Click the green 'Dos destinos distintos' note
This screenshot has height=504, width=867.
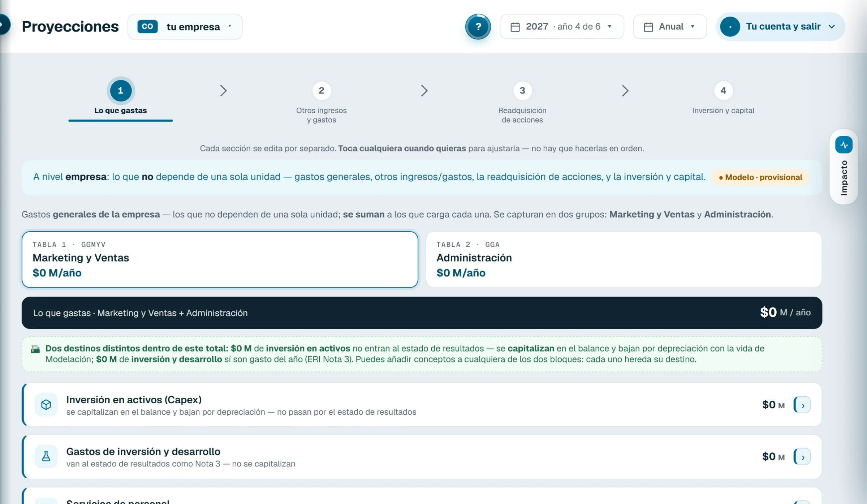422,354
